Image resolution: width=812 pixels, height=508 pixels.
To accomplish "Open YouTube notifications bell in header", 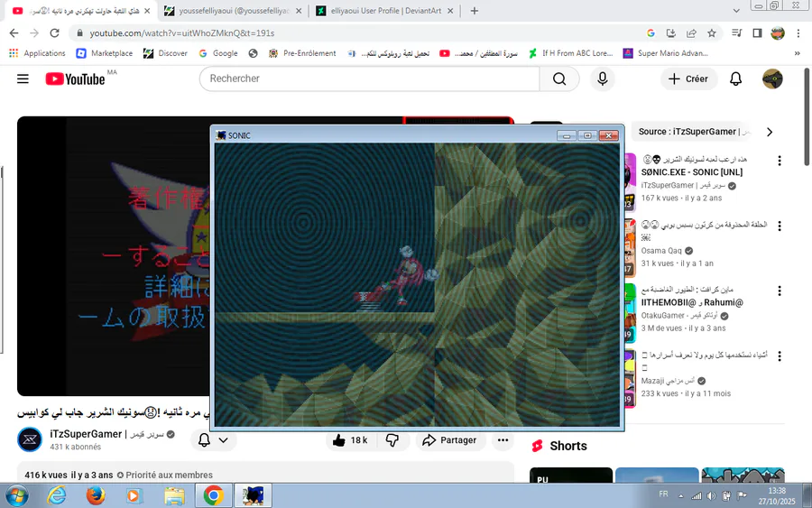I will tap(735, 79).
